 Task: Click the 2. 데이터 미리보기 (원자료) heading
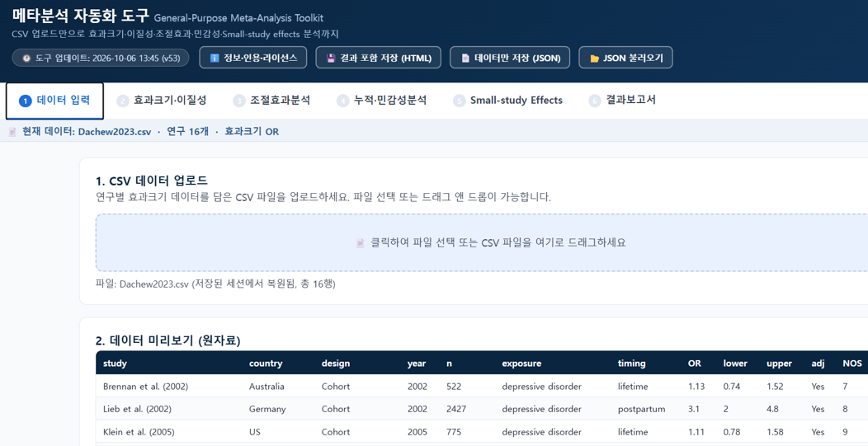(x=168, y=340)
